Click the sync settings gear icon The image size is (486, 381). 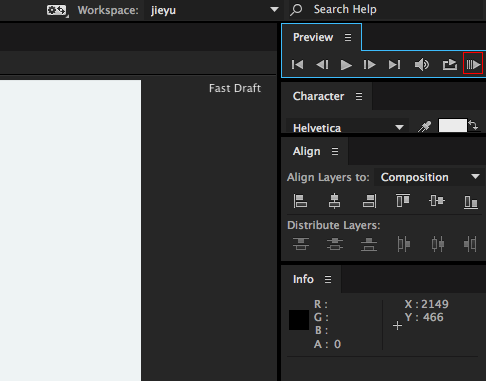[x=57, y=10]
